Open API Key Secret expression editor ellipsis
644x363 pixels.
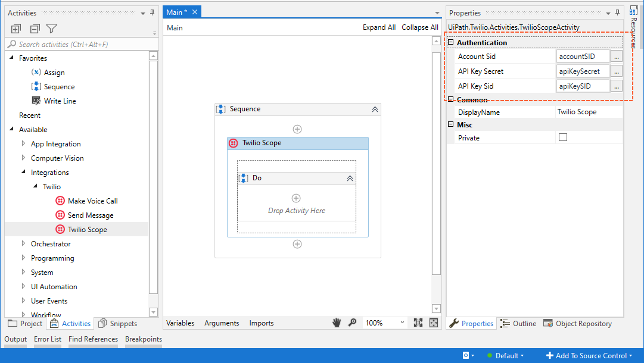617,71
